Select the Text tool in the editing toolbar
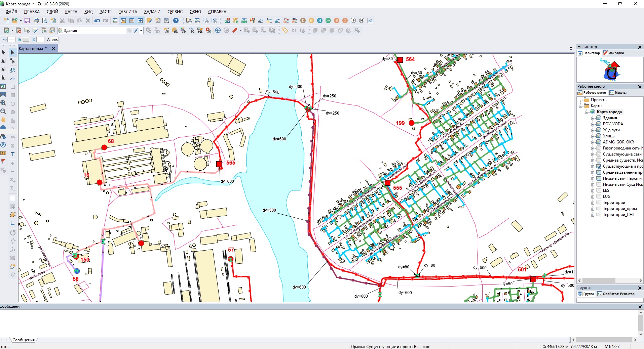 click(13, 154)
